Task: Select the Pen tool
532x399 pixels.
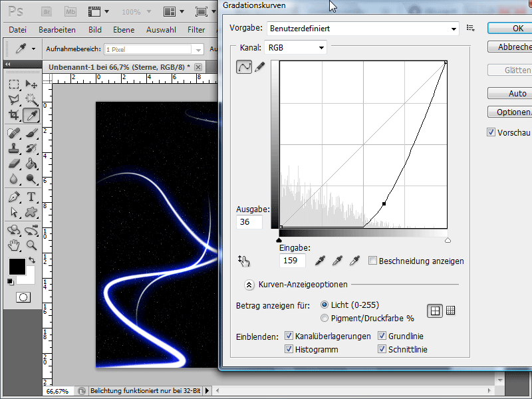Action: 14,197
